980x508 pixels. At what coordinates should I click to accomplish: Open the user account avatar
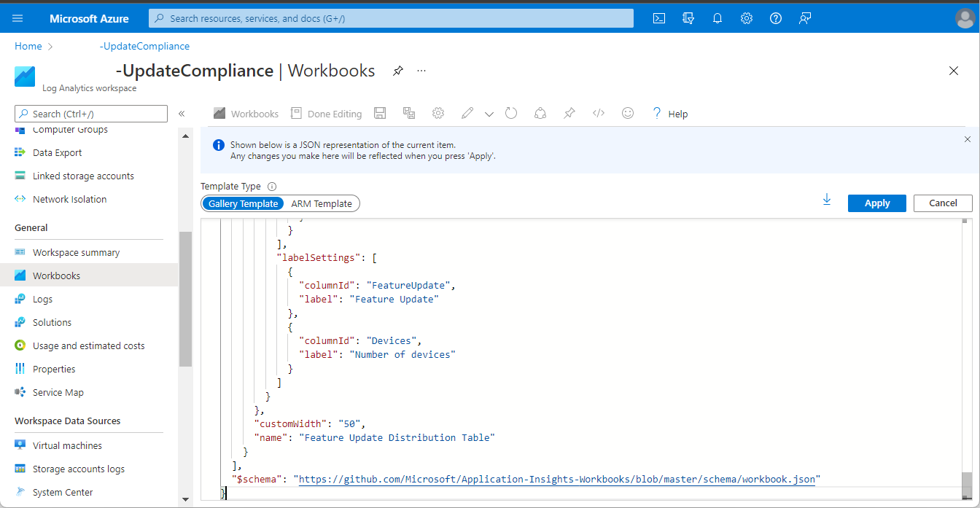965,18
